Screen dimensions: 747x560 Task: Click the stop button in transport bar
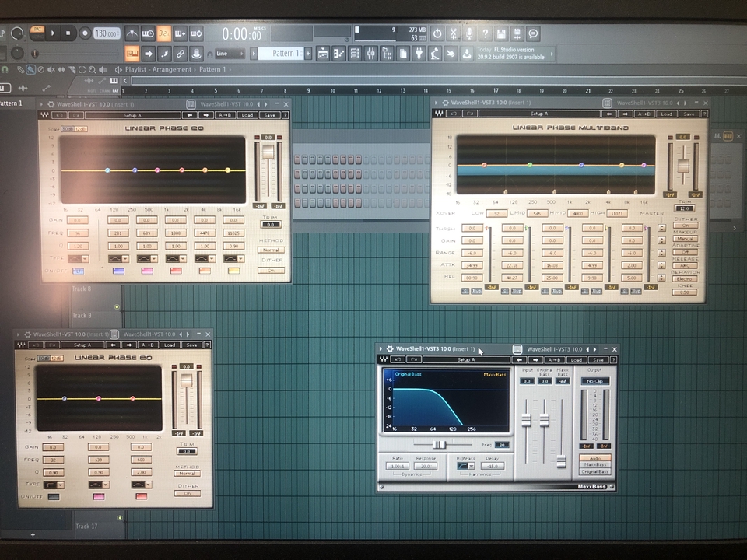pos(68,33)
